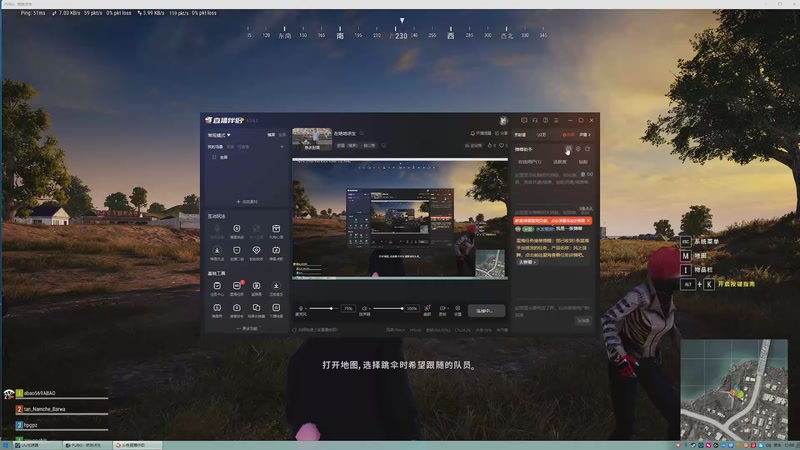800x450 pixels.
Task: Click the 连接中 stream button
Action: (487, 311)
